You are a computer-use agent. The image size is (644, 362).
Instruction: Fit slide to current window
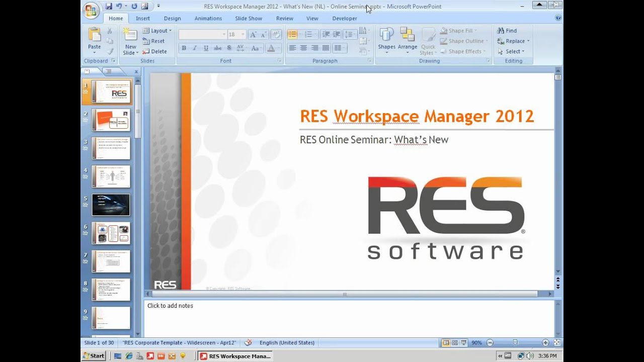click(557, 343)
